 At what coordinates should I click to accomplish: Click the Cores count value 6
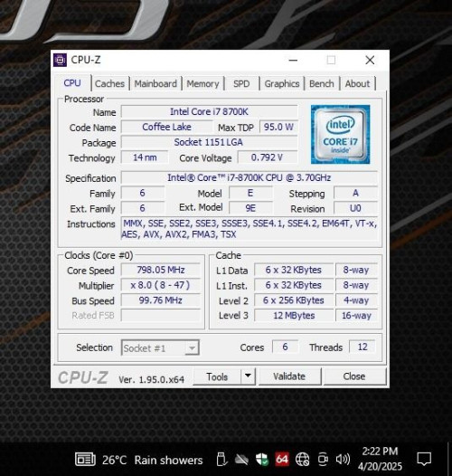click(x=285, y=347)
